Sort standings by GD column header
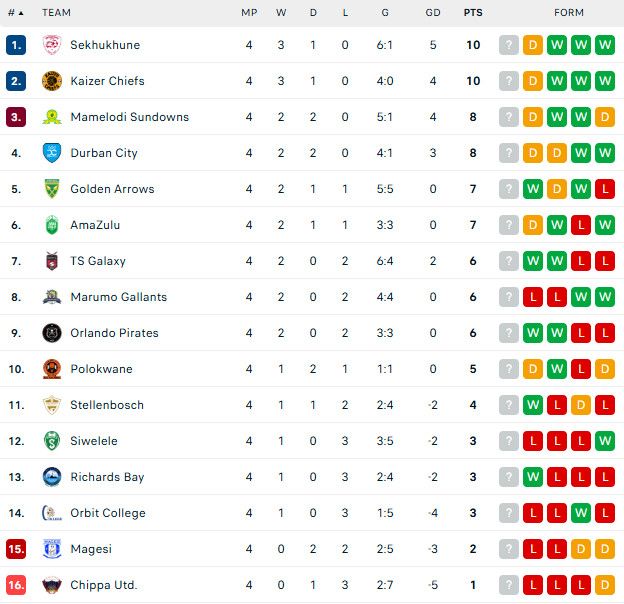624x604 pixels. (433, 13)
